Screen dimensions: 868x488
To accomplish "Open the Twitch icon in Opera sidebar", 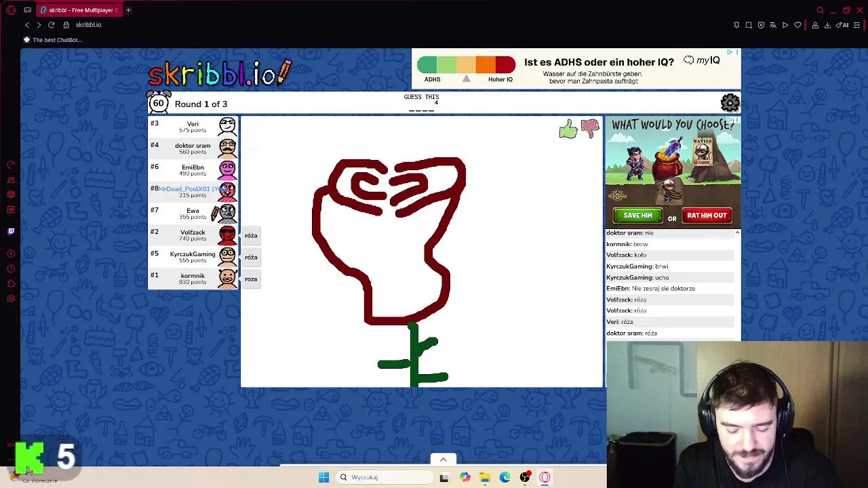I will 11,231.
